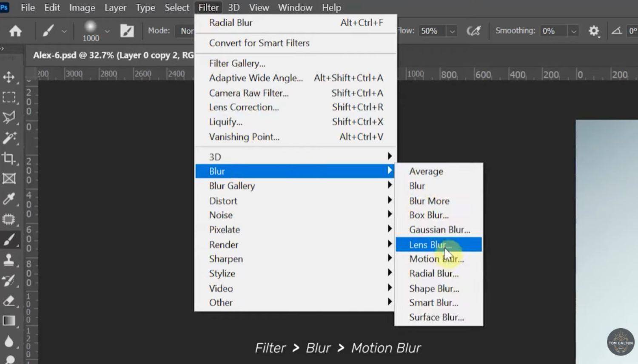The width and height of the screenshot is (638, 364).
Task: Select the Move tool
Action: click(x=9, y=77)
